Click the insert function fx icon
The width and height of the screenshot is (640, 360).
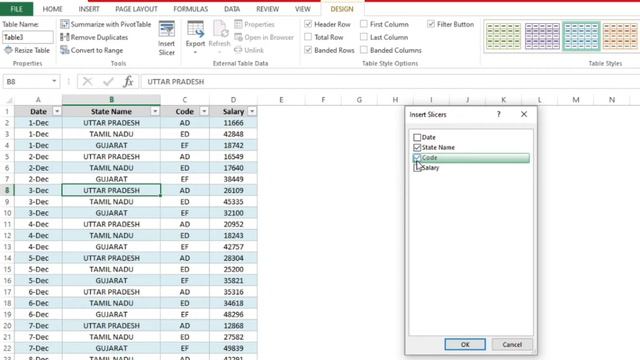128,82
